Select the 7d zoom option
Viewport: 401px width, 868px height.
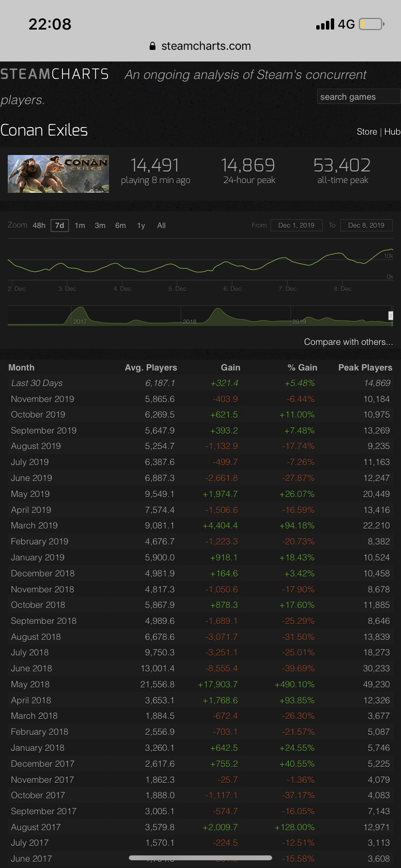click(x=60, y=226)
